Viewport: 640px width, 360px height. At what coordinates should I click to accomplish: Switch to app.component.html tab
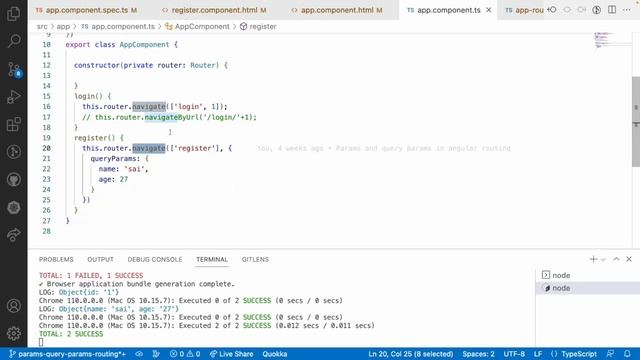pos(337,10)
